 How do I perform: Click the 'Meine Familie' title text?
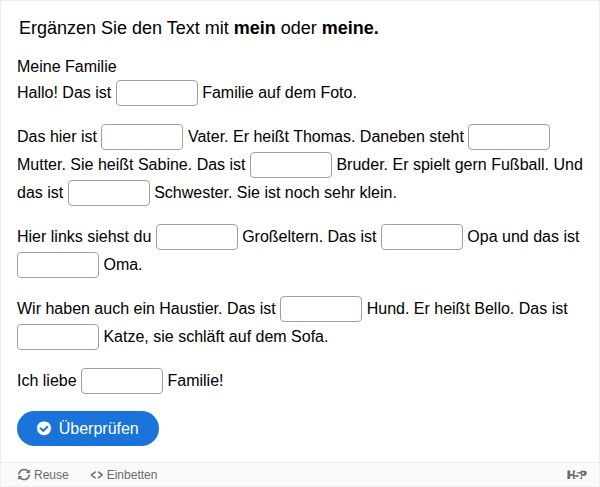[x=67, y=67]
